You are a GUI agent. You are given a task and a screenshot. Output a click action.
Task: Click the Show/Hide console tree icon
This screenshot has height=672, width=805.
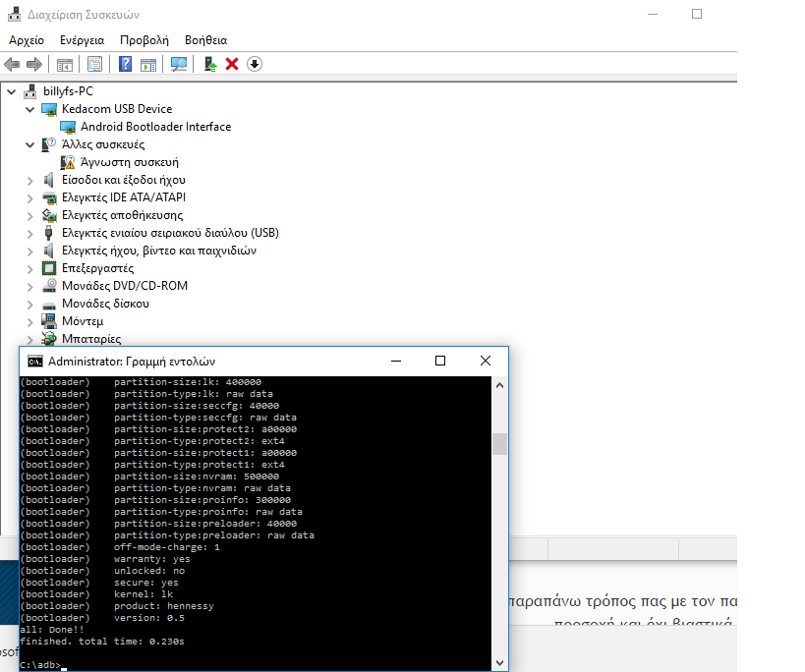(x=64, y=64)
